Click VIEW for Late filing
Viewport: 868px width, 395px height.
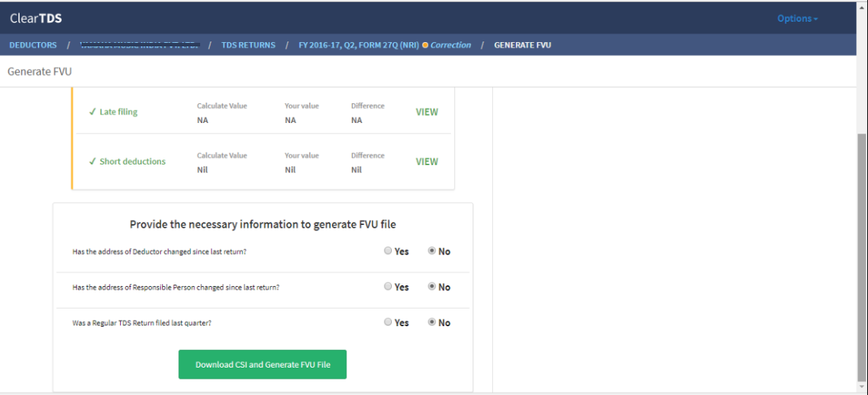427,112
